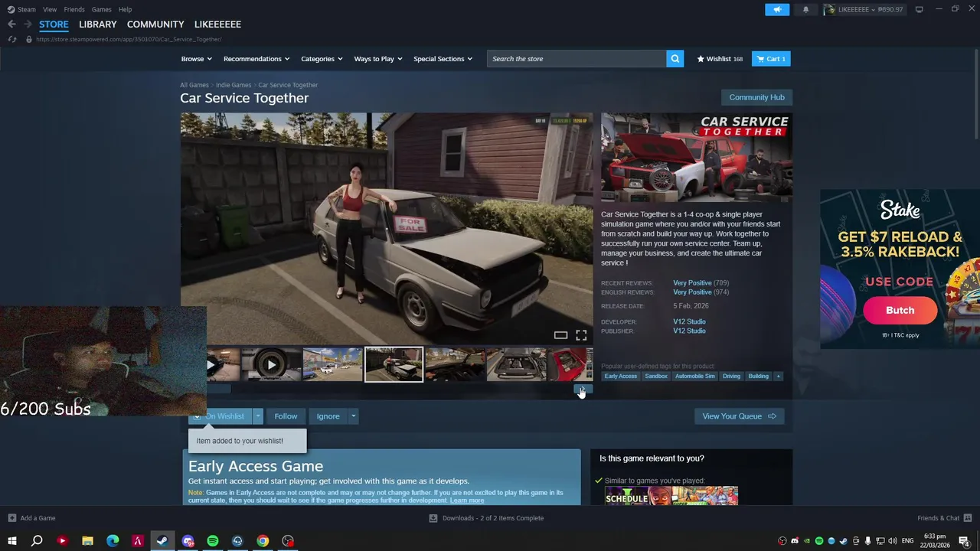This screenshot has width=980, height=551.
Task: Toggle the On Wishlist button
Action: pyautogui.click(x=220, y=416)
